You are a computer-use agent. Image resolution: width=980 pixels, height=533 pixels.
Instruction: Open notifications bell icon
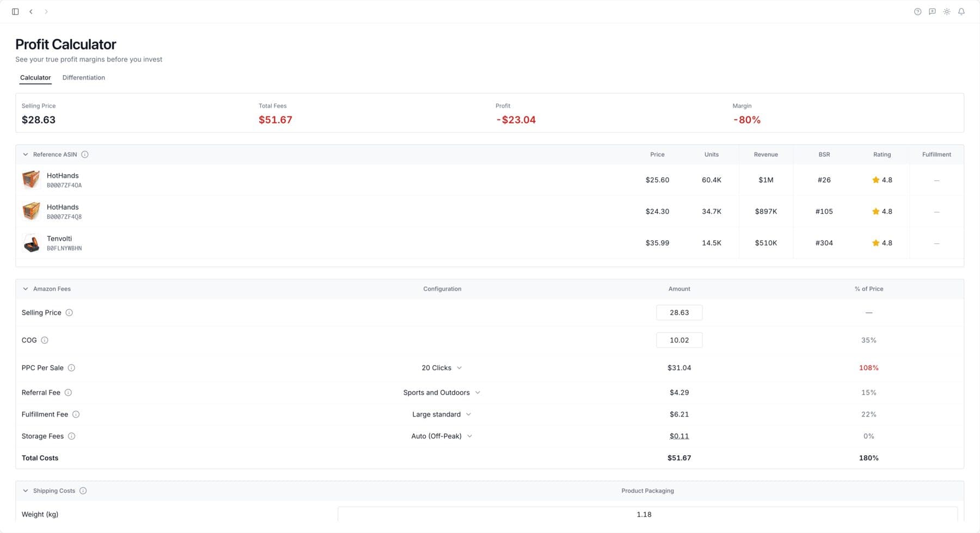(961, 11)
